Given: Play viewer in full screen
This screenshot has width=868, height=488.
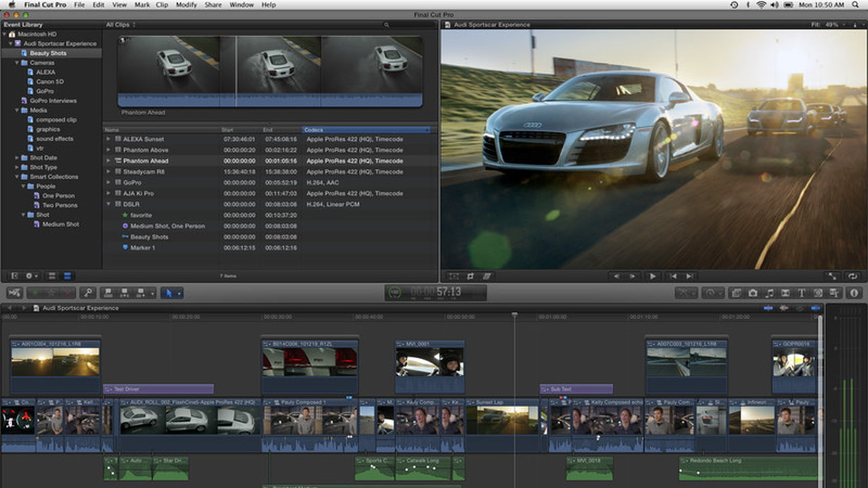Looking at the screenshot, I should [x=832, y=276].
